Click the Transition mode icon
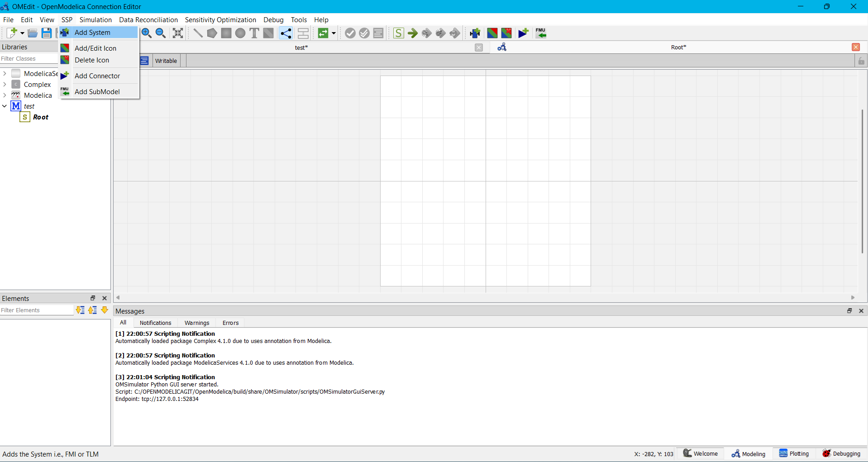This screenshot has height=462, width=868. click(303, 33)
